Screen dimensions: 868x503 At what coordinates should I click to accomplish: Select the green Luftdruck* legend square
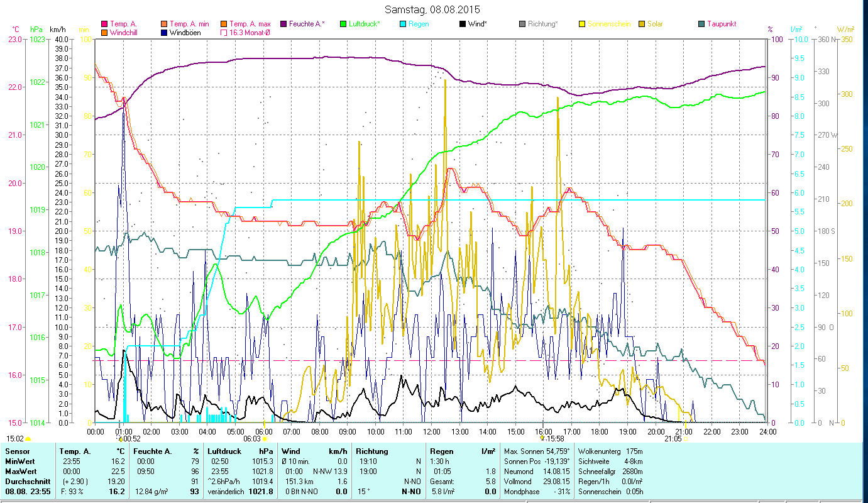(343, 24)
